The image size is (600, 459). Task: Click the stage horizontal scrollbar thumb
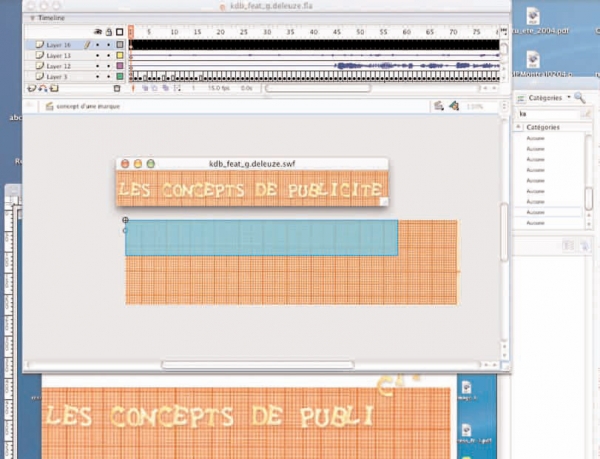[x=258, y=365]
